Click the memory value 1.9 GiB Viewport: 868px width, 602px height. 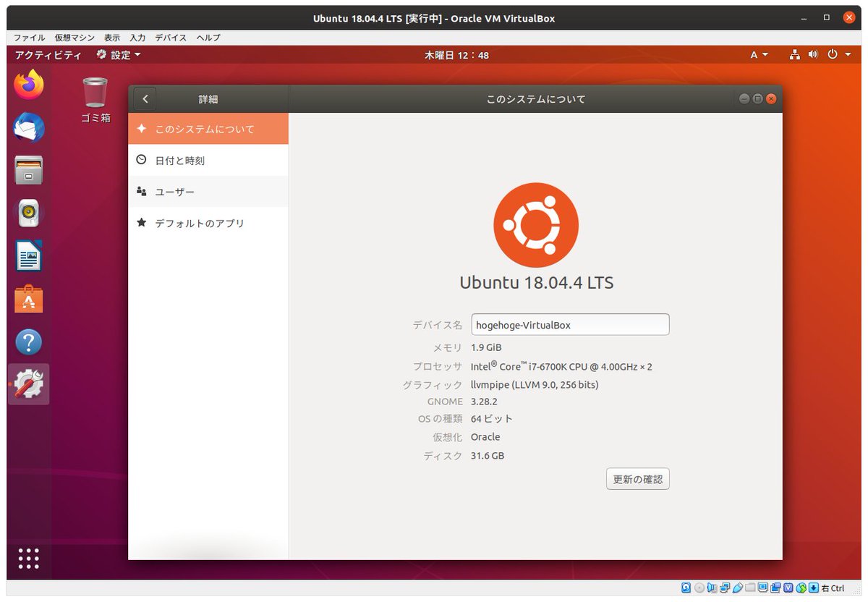point(486,347)
